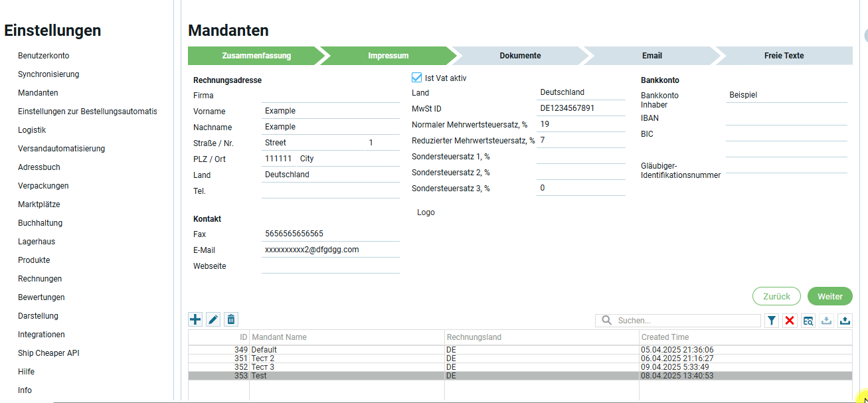Click the upload icon right of search
The width and height of the screenshot is (868, 403).
[x=845, y=321]
